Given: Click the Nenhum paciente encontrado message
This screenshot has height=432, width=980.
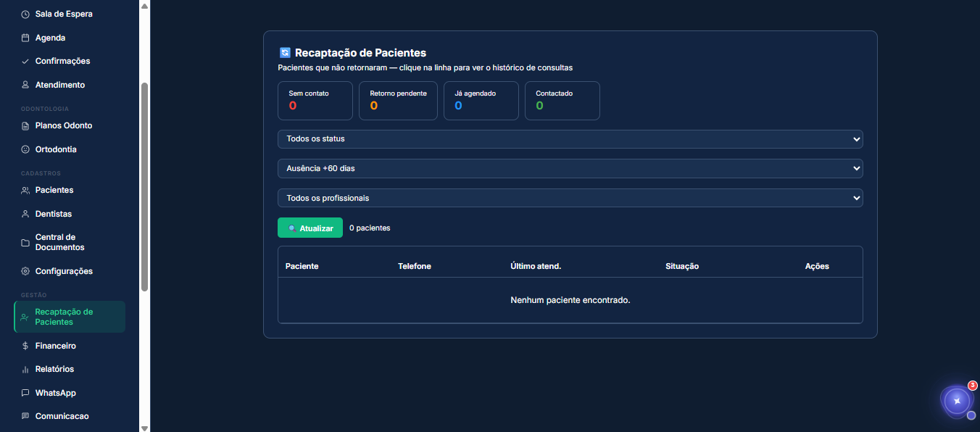Looking at the screenshot, I should (570, 300).
